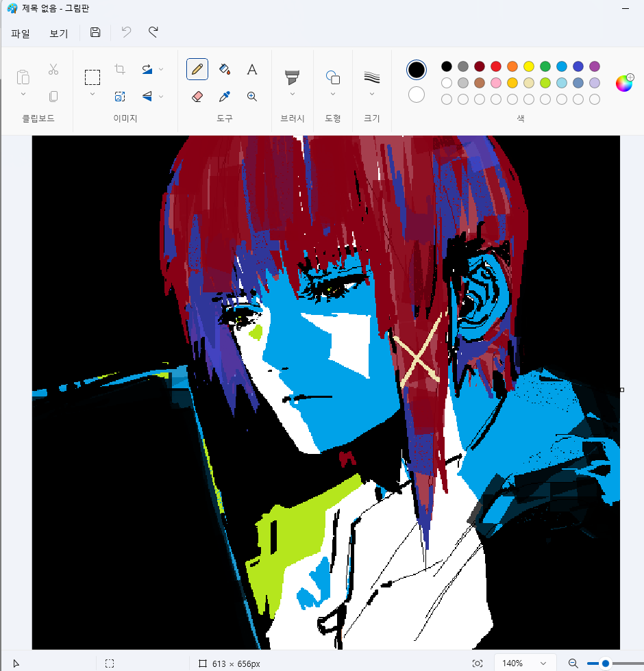Click the Paint app icon in title bar

pyautogui.click(x=12, y=8)
